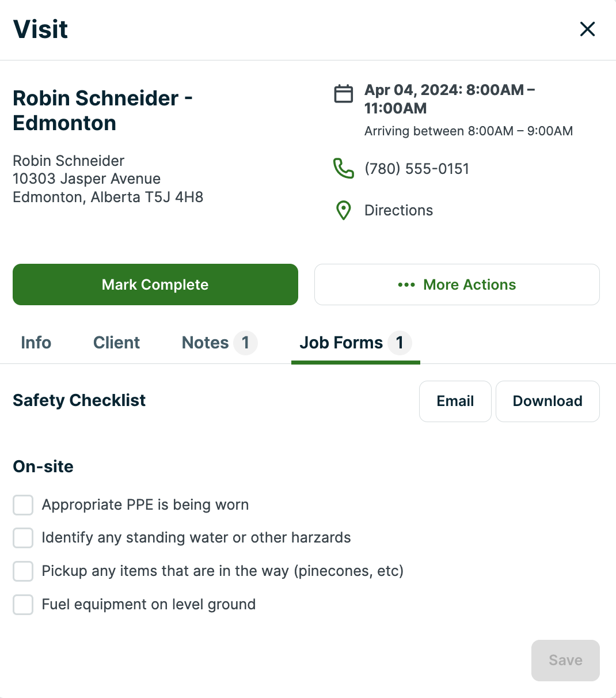Check 'Fuel equipment on level ground'

coord(23,605)
